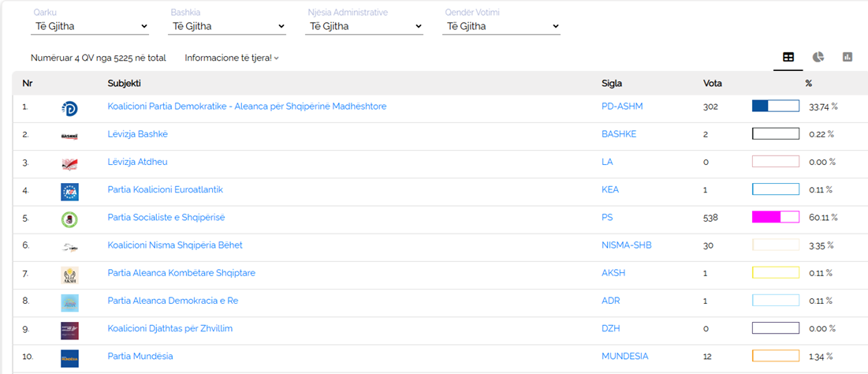Click the Sigla column header
Viewport: 868px width, 374px height.
point(612,83)
